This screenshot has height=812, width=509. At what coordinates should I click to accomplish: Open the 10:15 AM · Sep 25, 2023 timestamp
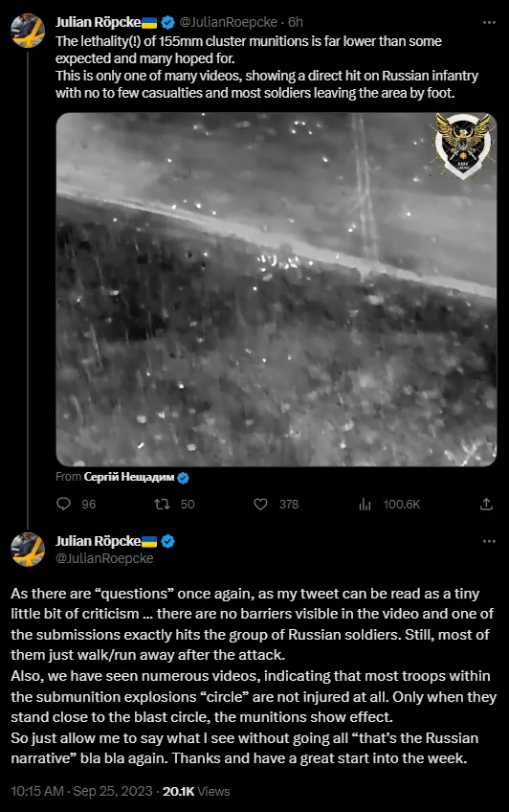pos(81,791)
